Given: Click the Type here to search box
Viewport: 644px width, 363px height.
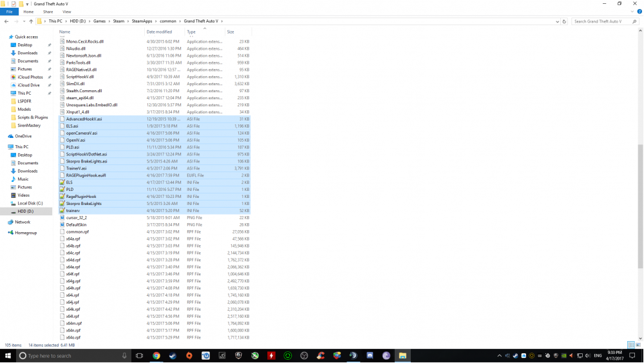Looking at the screenshot, I should point(73,356).
